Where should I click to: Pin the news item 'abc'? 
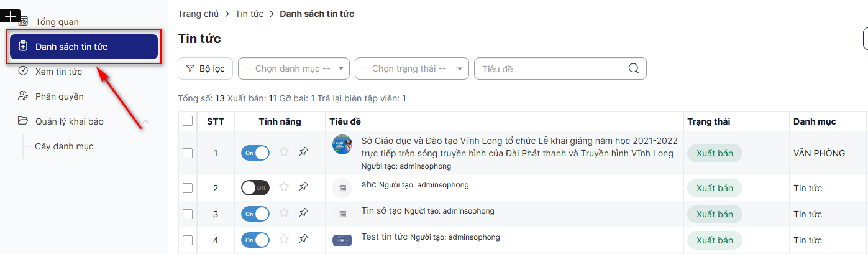click(x=303, y=186)
